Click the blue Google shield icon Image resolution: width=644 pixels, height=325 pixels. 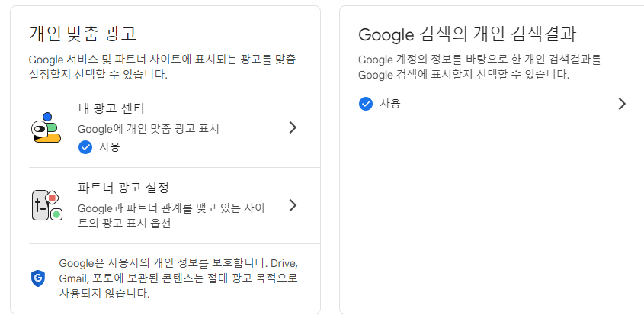pyautogui.click(x=37, y=278)
